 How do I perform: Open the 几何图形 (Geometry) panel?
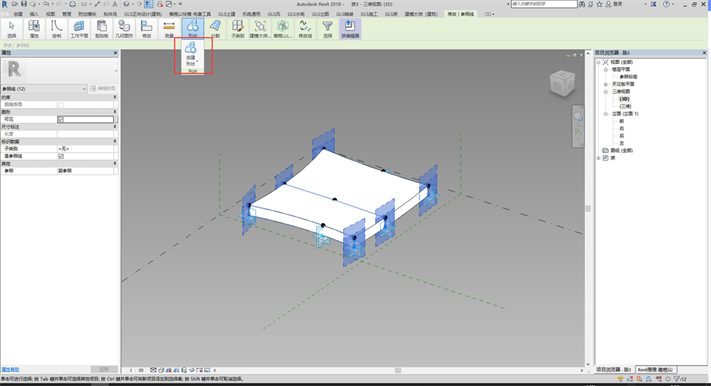click(x=124, y=29)
